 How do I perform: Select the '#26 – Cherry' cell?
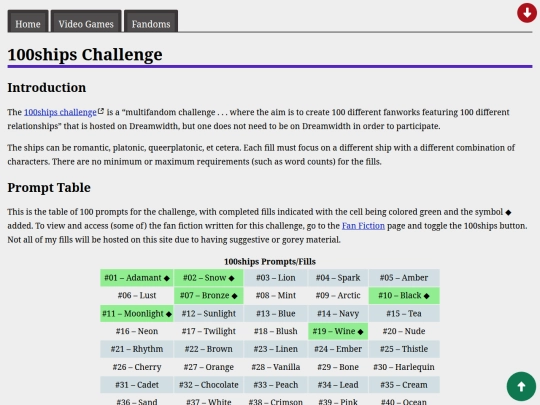137,367
